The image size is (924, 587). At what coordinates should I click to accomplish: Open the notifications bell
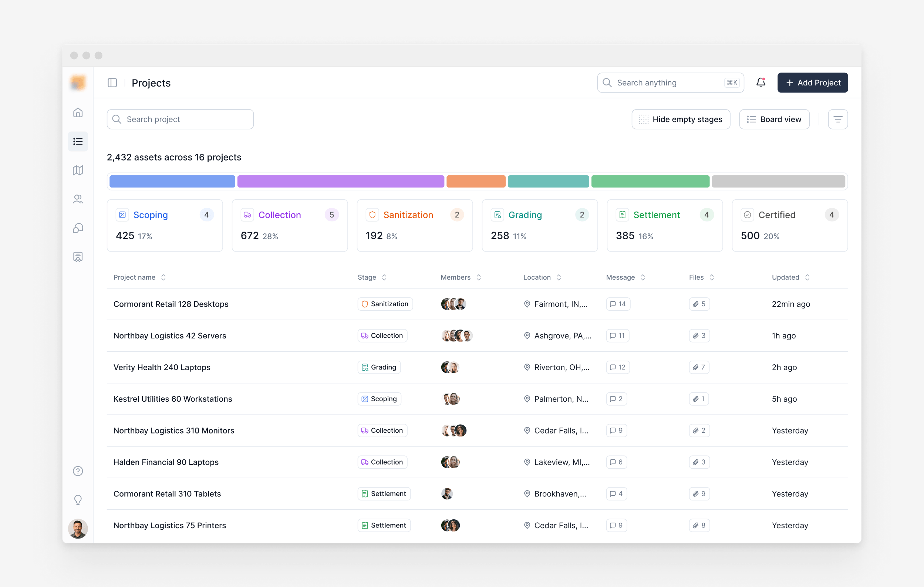point(761,82)
